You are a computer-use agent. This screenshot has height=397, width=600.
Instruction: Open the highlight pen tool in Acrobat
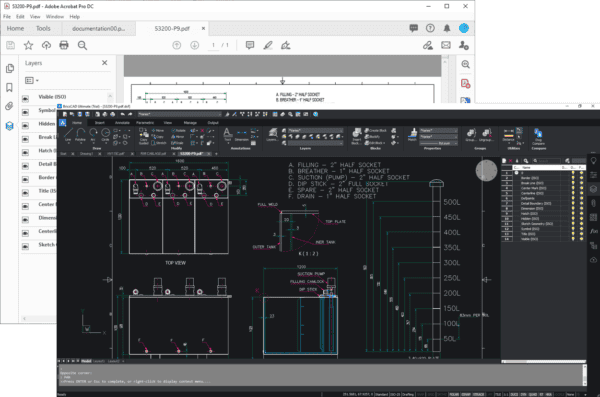[x=268, y=45]
